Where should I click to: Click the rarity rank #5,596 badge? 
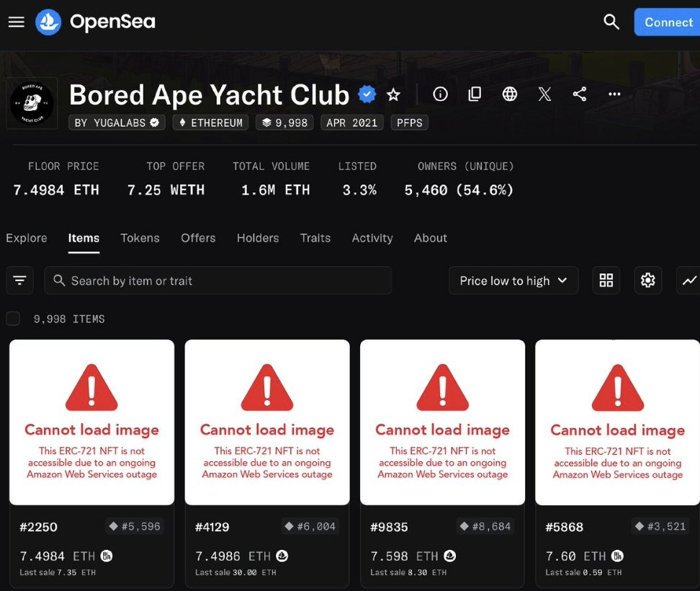coord(135,526)
